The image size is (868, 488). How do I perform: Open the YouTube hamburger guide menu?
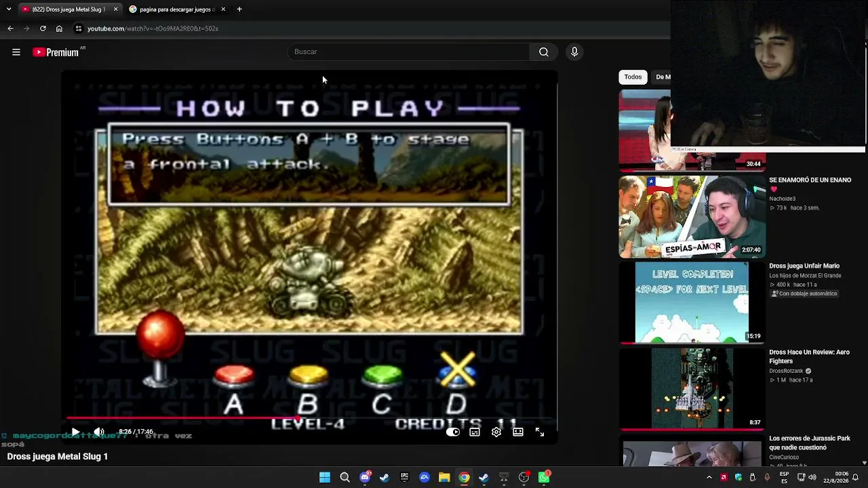(x=16, y=52)
